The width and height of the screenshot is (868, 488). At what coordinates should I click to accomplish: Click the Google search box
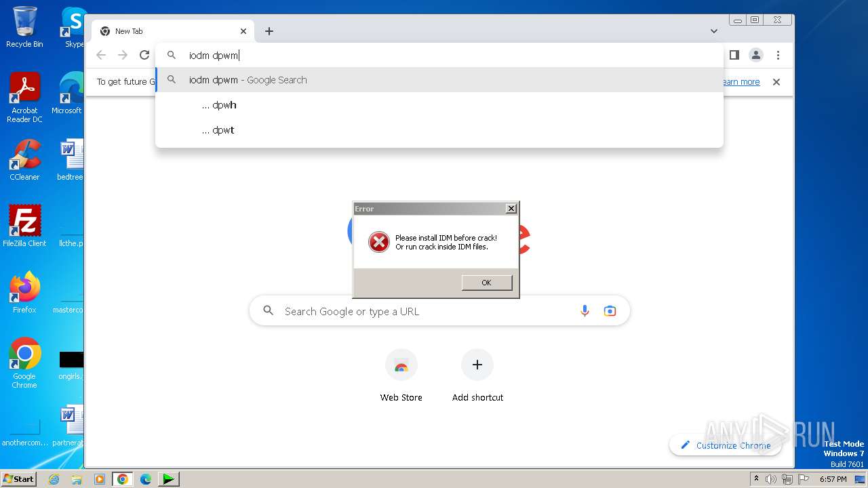[x=439, y=311]
